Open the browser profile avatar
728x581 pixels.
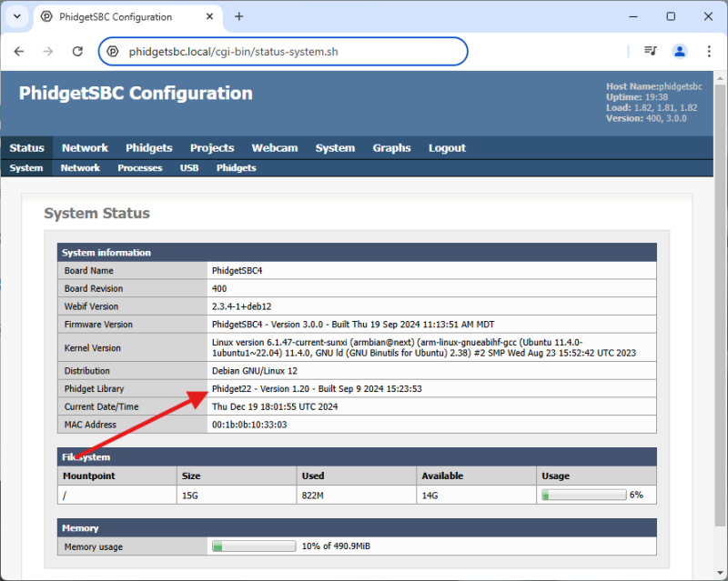tap(681, 51)
